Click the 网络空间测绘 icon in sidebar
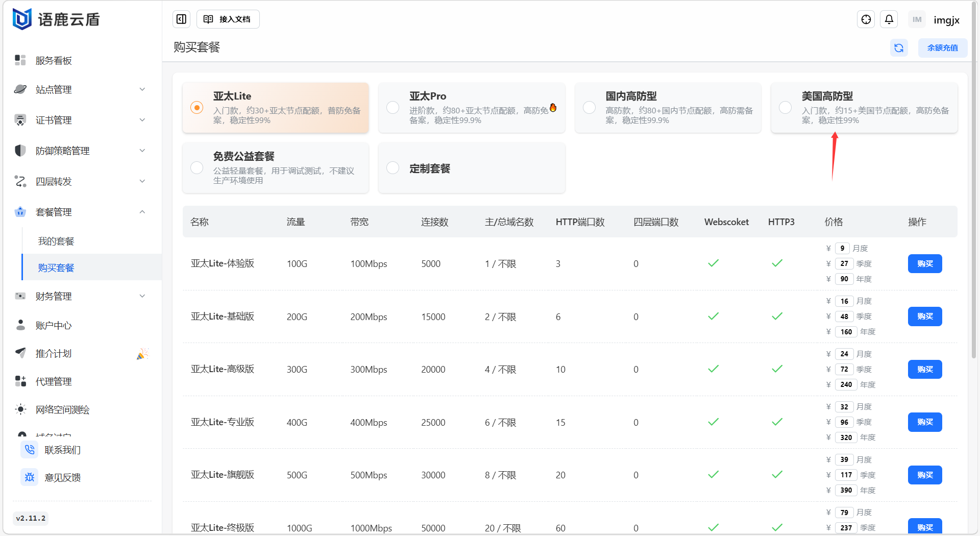Image resolution: width=980 pixels, height=536 pixels. pos(20,409)
